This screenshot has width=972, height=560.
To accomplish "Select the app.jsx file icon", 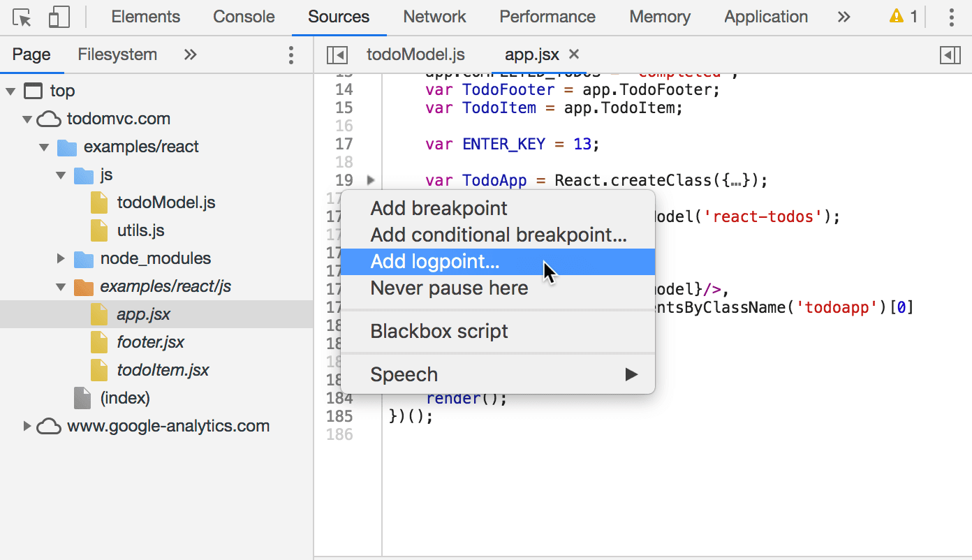I will (98, 314).
